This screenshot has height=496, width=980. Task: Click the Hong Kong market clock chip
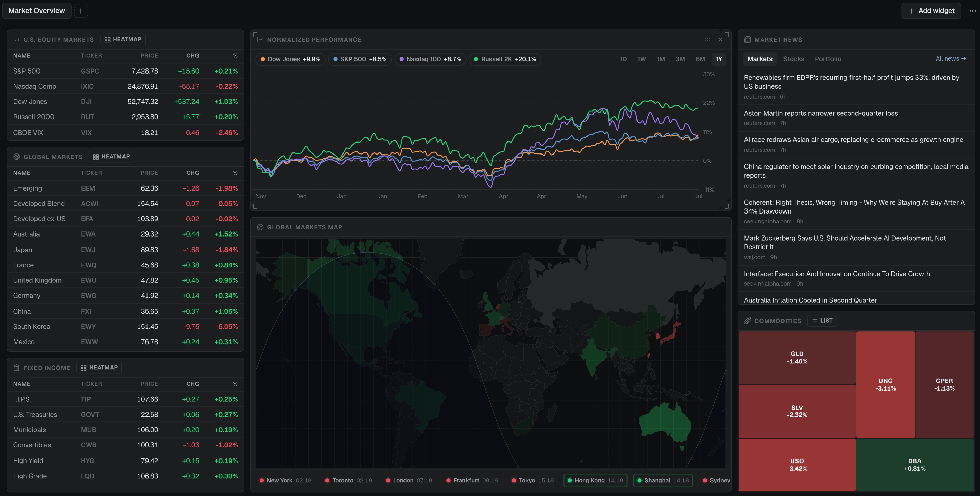pos(595,480)
